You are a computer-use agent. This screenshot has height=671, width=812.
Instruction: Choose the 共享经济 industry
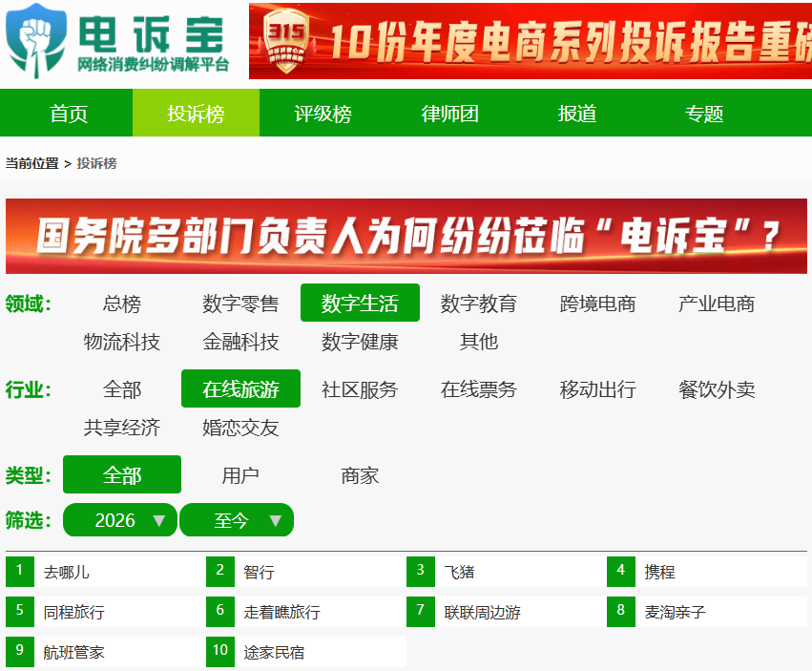(122, 428)
